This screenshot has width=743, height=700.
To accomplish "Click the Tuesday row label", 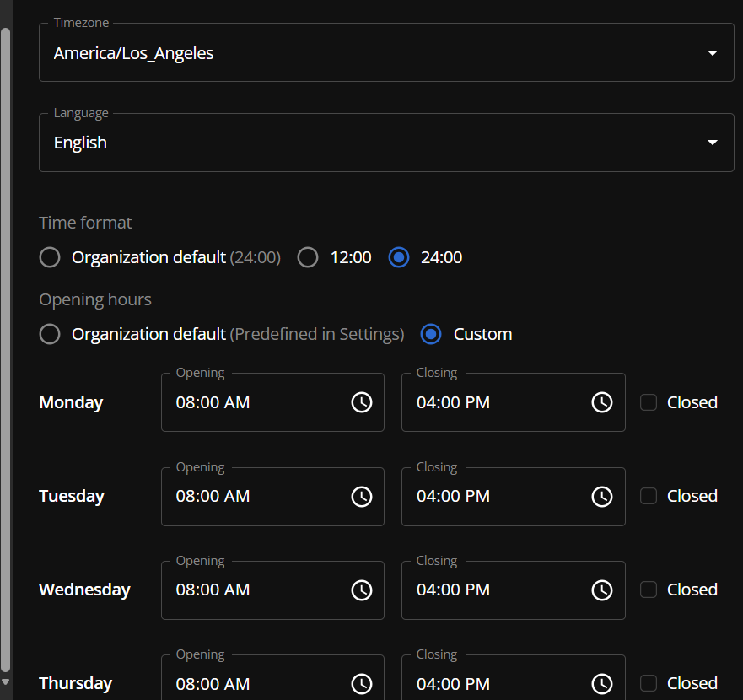I will click(72, 496).
